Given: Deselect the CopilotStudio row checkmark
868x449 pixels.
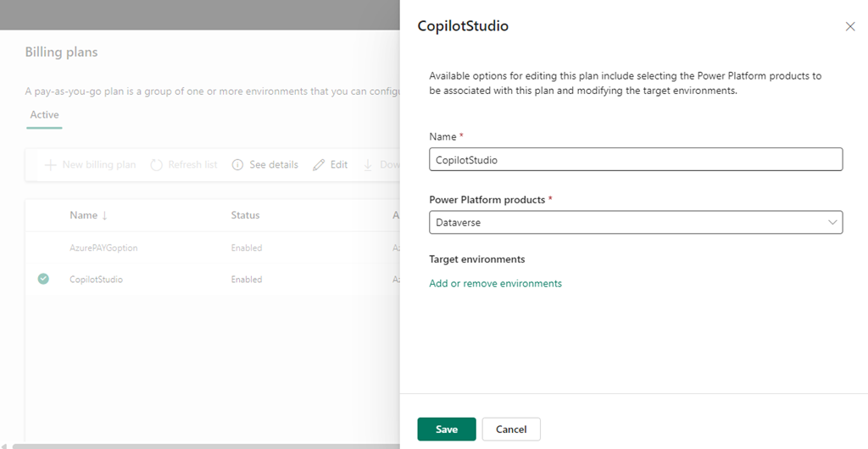Looking at the screenshot, I should pos(43,279).
